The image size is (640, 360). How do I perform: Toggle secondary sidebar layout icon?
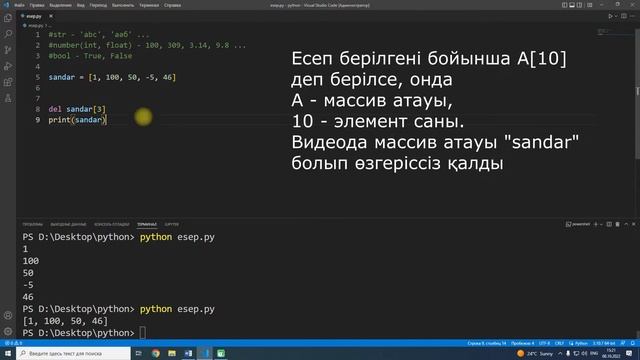[x=580, y=5]
